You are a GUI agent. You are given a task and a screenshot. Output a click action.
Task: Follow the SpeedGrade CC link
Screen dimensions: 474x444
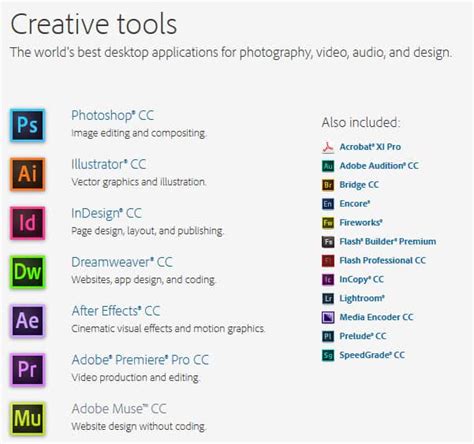tap(372, 355)
